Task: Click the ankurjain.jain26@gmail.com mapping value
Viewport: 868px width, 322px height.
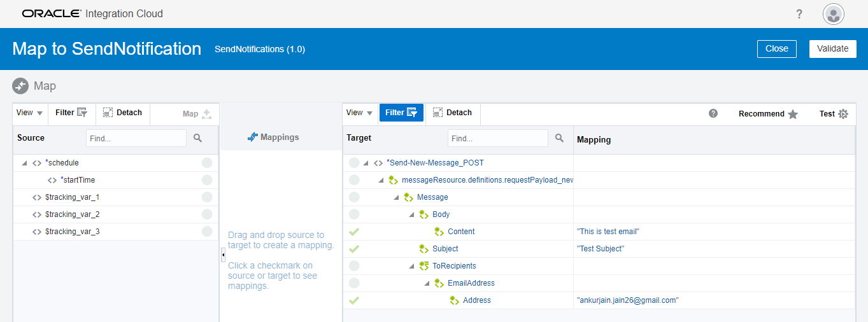Action: [x=628, y=300]
